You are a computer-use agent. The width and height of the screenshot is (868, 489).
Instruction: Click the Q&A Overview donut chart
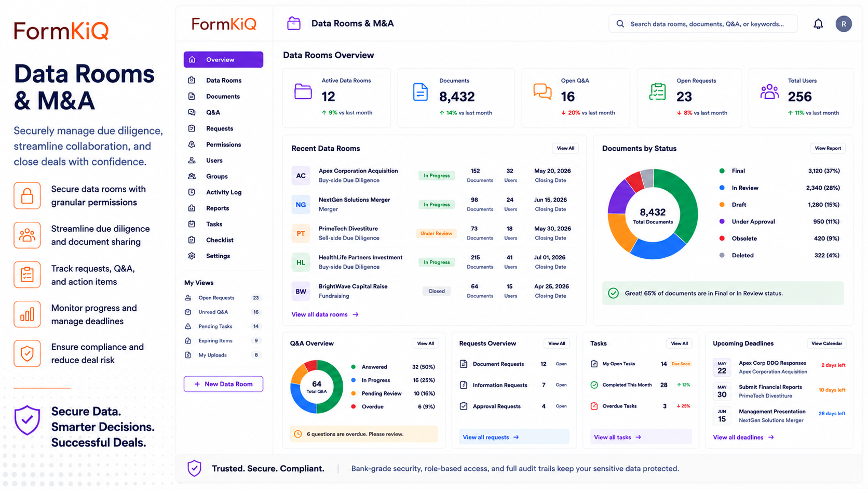tap(317, 387)
